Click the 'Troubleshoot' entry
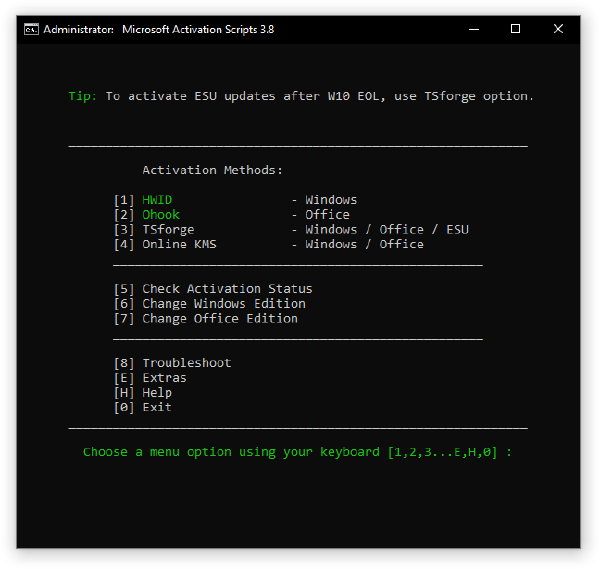This screenshot has width=600, height=569. coord(187,363)
